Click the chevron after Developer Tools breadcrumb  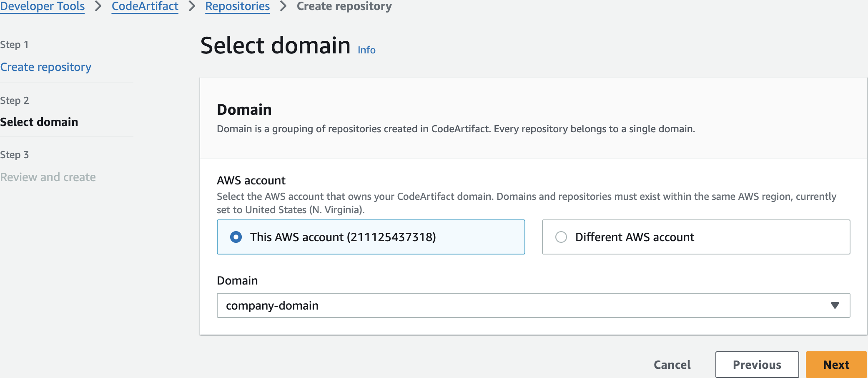pyautogui.click(x=98, y=6)
